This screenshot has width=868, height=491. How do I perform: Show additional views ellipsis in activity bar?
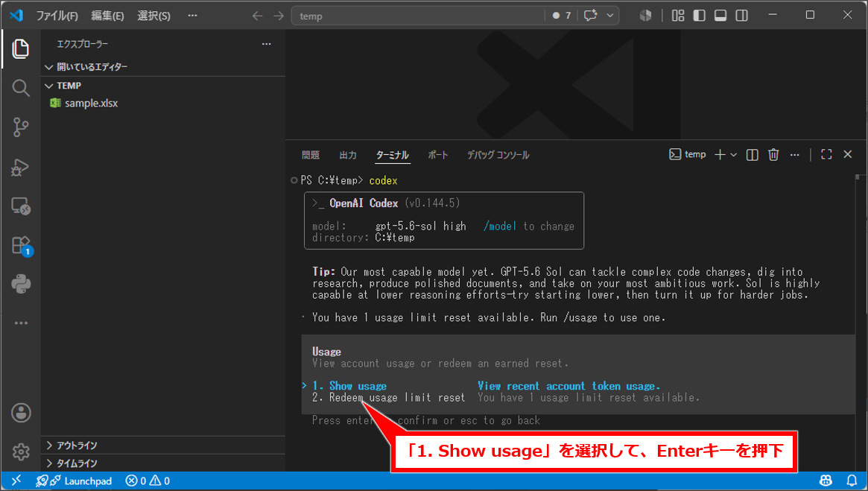click(x=20, y=323)
